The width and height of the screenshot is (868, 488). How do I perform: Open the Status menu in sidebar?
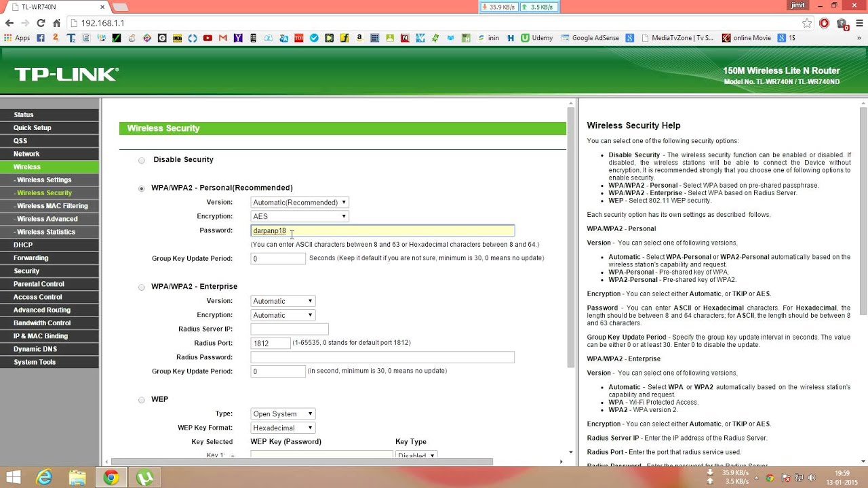pyautogui.click(x=50, y=115)
